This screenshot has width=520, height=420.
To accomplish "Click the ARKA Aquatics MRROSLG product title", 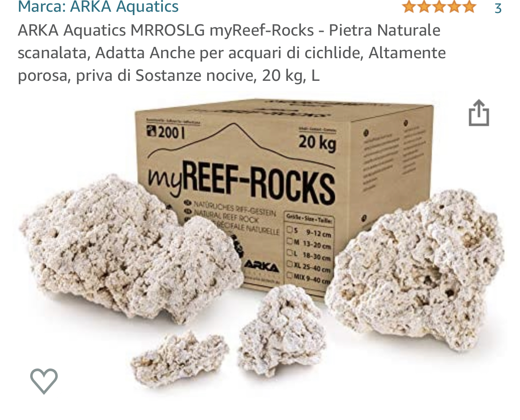I will click(232, 53).
